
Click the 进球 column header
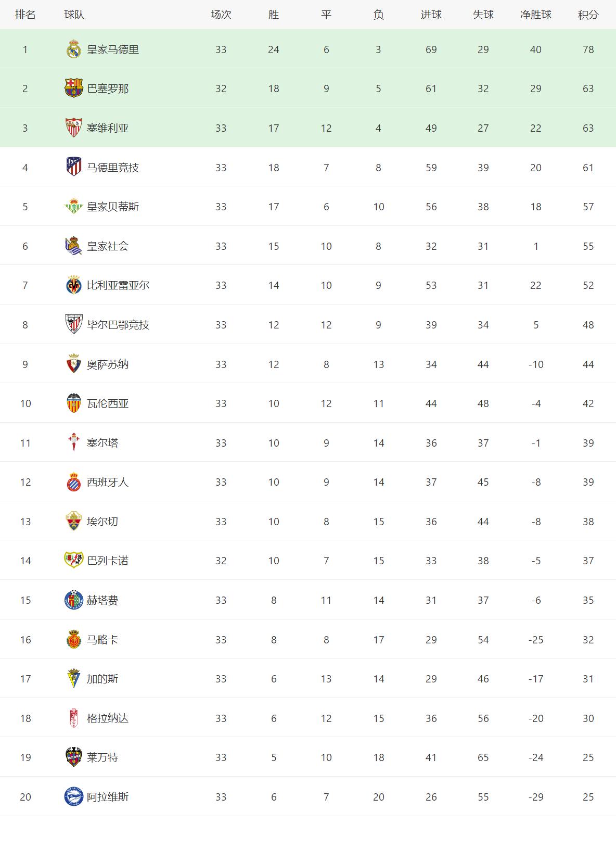click(431, 15)
